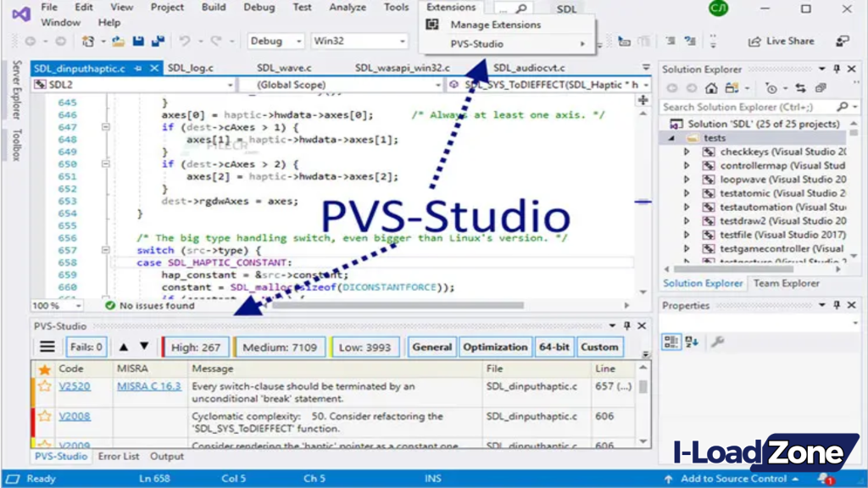
Task: Expand the checkkeys project in Solution Explorer
Action: (x=687, y=151)
